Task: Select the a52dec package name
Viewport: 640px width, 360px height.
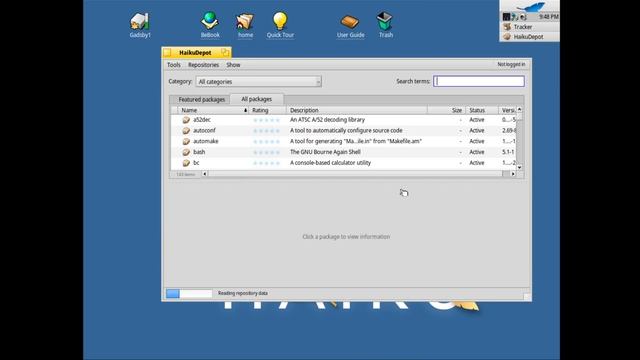Action: click(202, 120)
